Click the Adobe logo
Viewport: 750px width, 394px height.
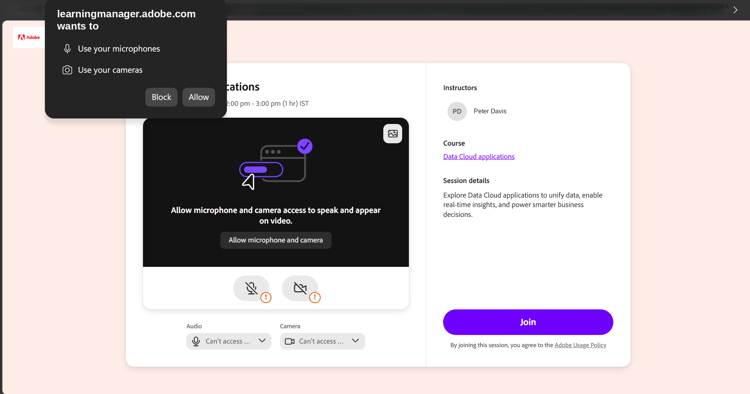(x=29, y=37)
